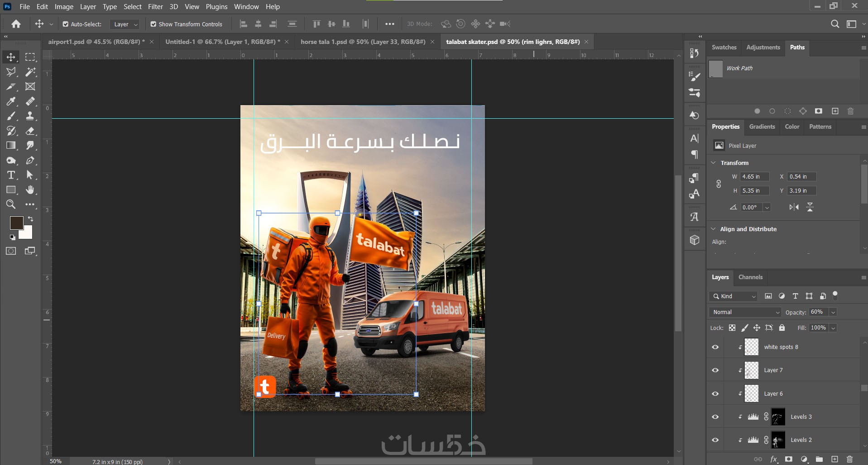
Task: Open the Opacity 60% dropdown arrow
Action: click(x=833, y=312)
